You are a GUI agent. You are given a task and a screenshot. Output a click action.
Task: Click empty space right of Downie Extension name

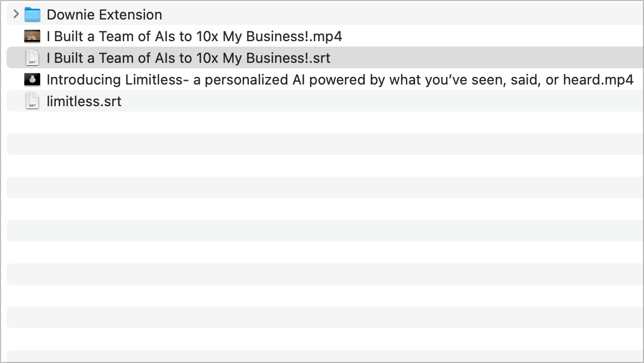(403, 15)
